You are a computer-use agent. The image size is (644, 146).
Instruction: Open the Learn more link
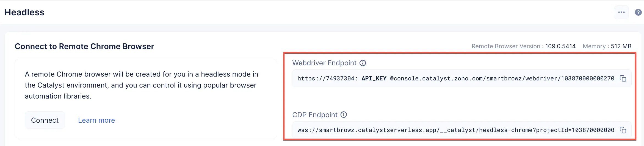click(x=96, y=120)
